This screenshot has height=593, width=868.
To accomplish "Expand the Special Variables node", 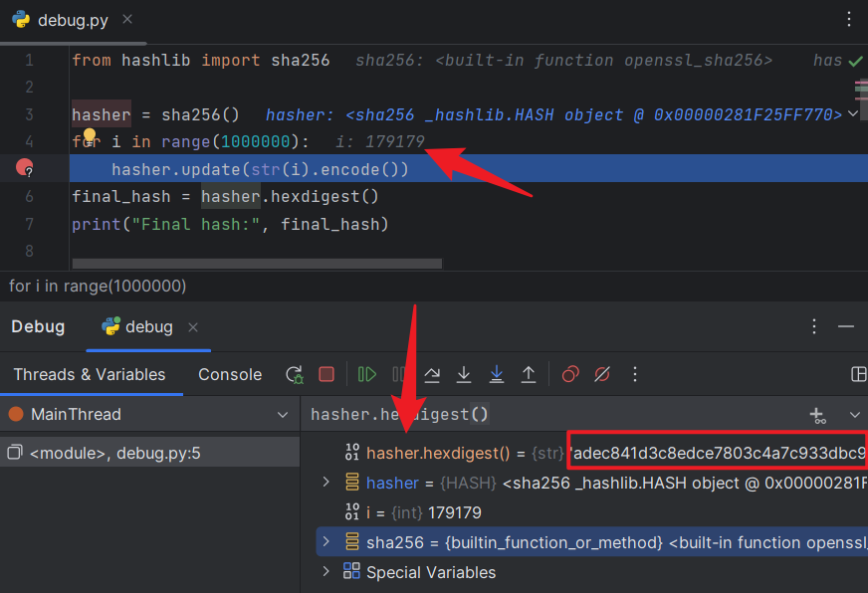I will [x=325, y=572].
